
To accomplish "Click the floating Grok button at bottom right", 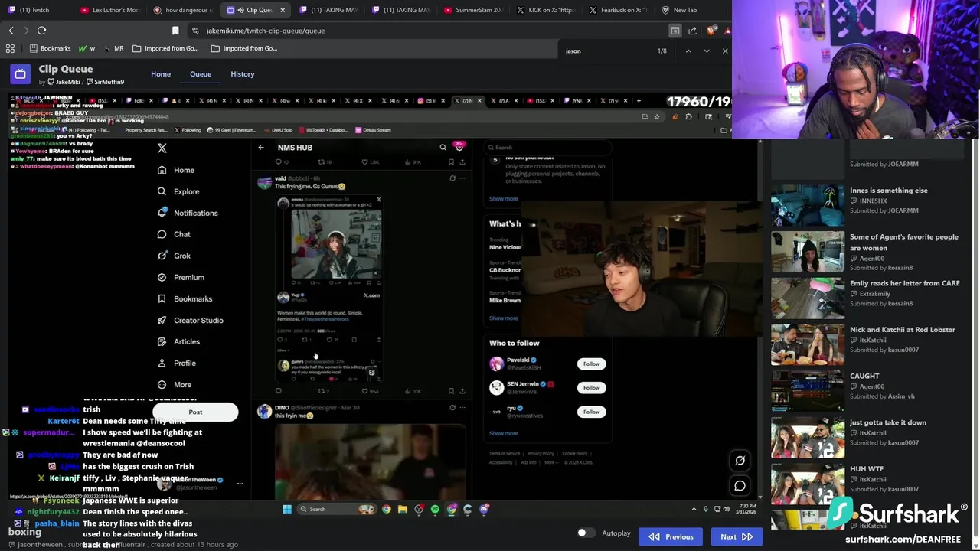I will (740, 461).
